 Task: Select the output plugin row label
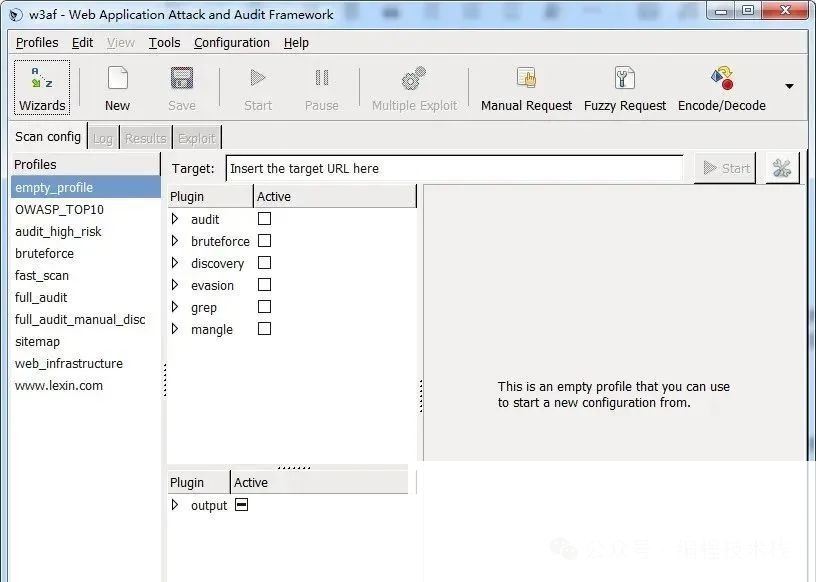point(209,505)
